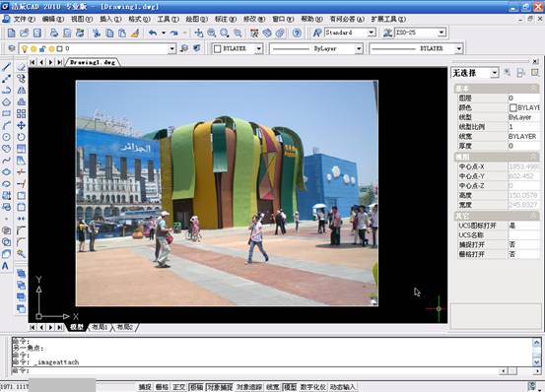Open the ByLayer linetype dropdown
The height and width of the screenshot is (392, 545).
tap(359, 48)
